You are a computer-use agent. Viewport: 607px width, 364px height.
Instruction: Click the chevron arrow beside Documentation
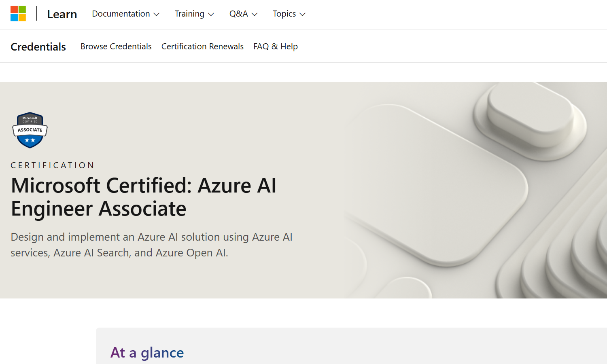pyautogui.click(x=157, y=15)
